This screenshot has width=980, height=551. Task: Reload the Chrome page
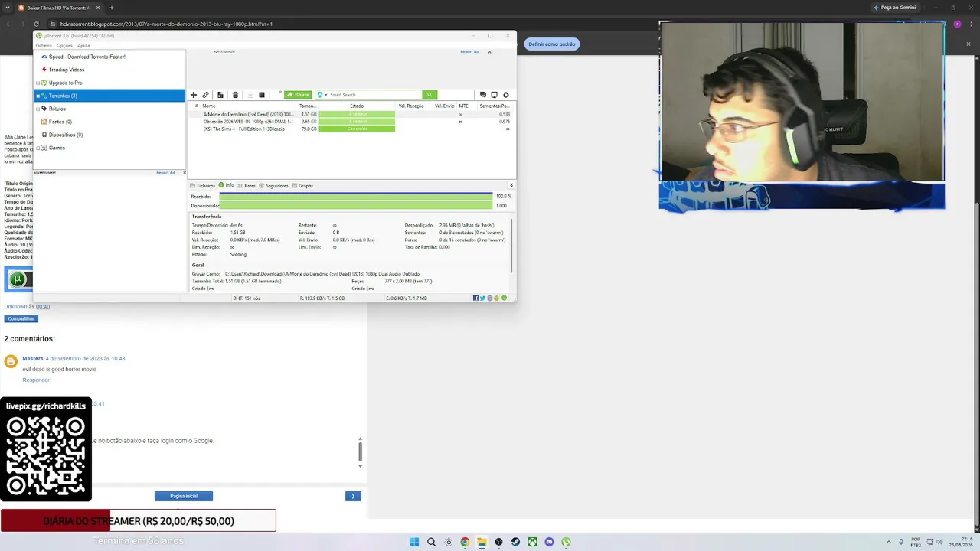click(x=36, y=24)
